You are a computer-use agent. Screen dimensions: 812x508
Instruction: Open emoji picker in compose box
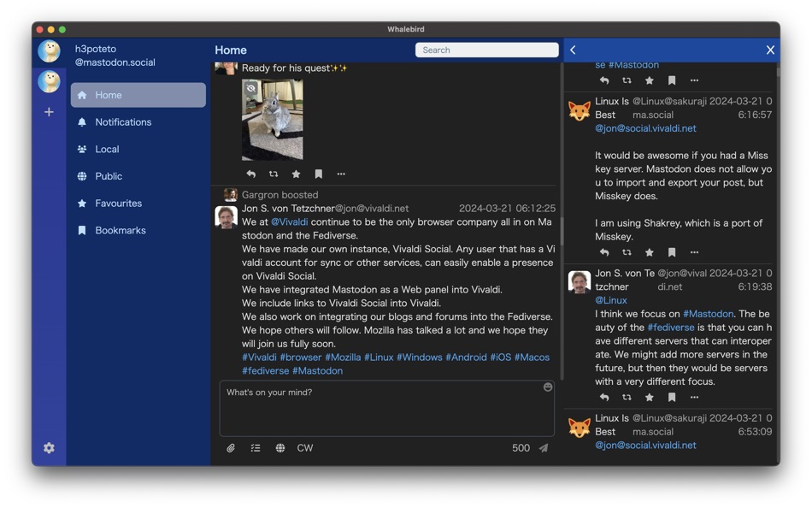tap(547, 387)
